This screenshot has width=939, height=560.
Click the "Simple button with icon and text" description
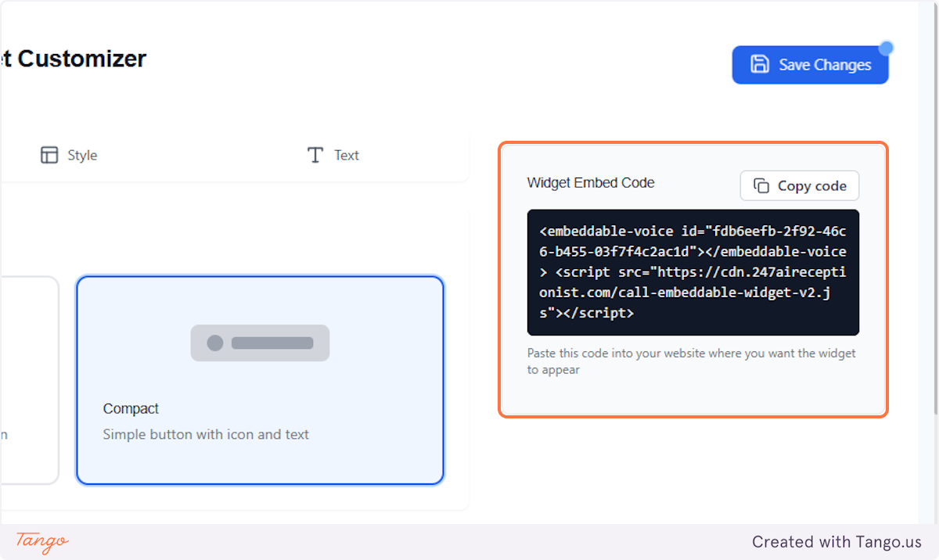click(x=207, y=434)
